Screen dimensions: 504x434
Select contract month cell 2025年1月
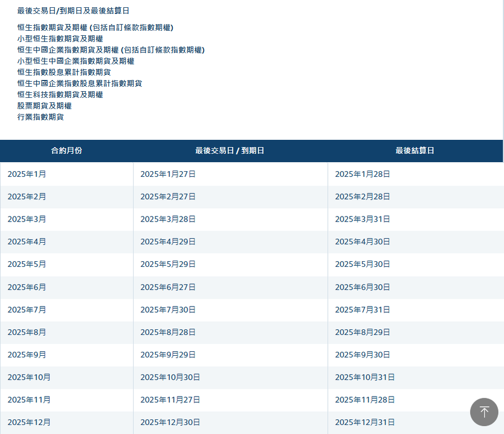[x=67, y=174]
